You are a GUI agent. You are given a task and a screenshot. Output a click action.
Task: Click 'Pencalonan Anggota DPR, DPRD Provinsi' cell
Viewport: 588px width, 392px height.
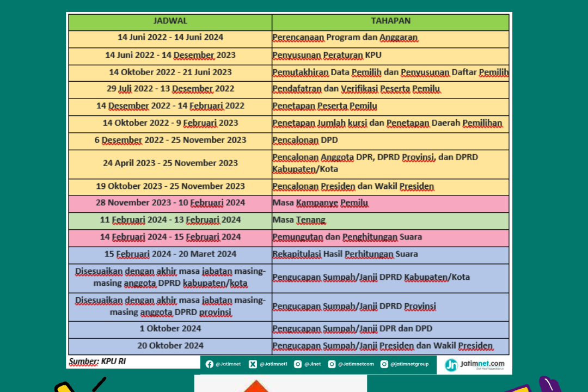click(390, 164)
